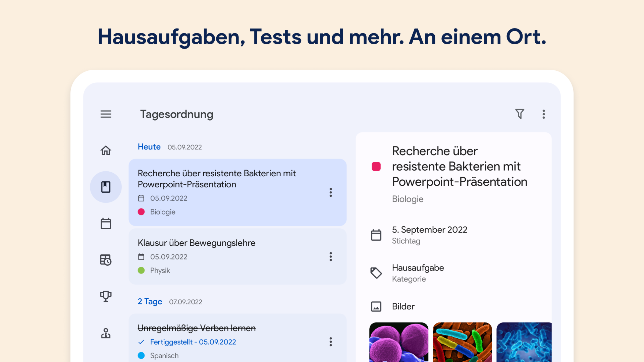The height and width of the screenshot is (362, 644).
Task: Open options for Recherche task
Action: pos(331,192)
